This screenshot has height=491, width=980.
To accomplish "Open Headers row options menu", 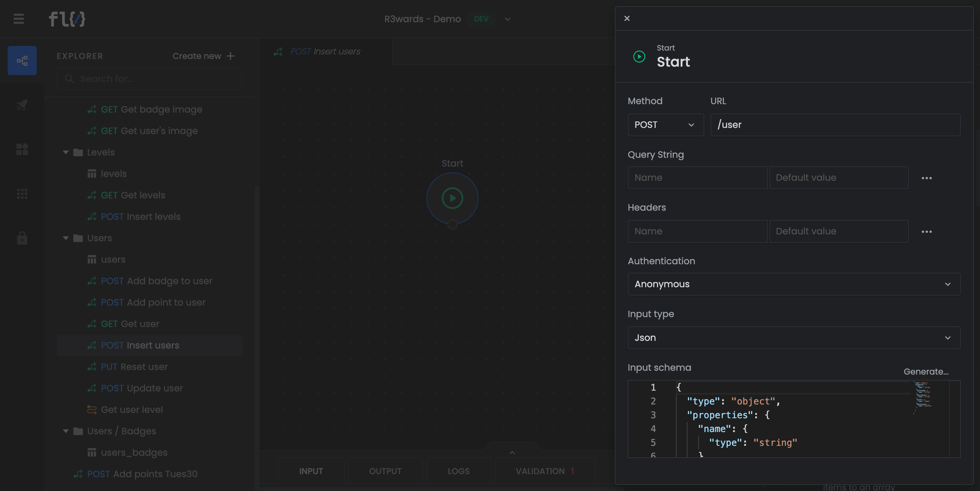I will (927, 232).
